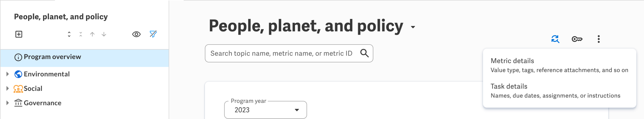Click the key permissions icon
This screenshot has height=119, width=644.
pos(577,39)
